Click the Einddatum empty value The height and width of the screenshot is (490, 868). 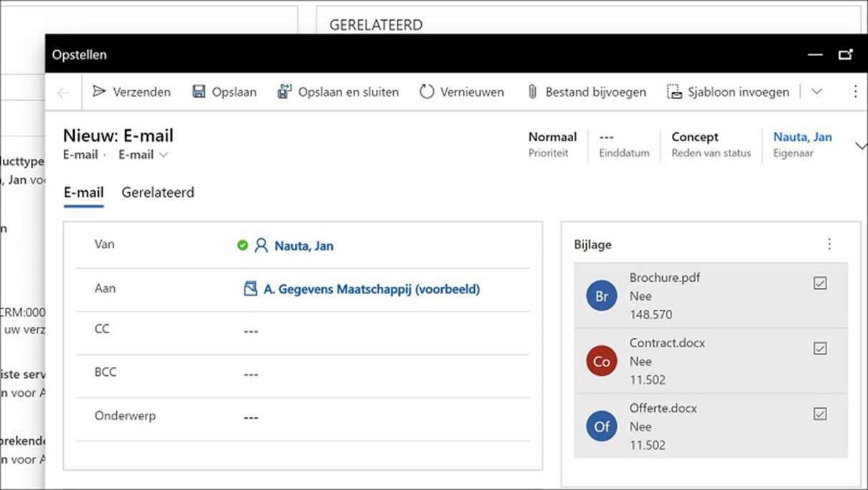(x=607, y=137)
